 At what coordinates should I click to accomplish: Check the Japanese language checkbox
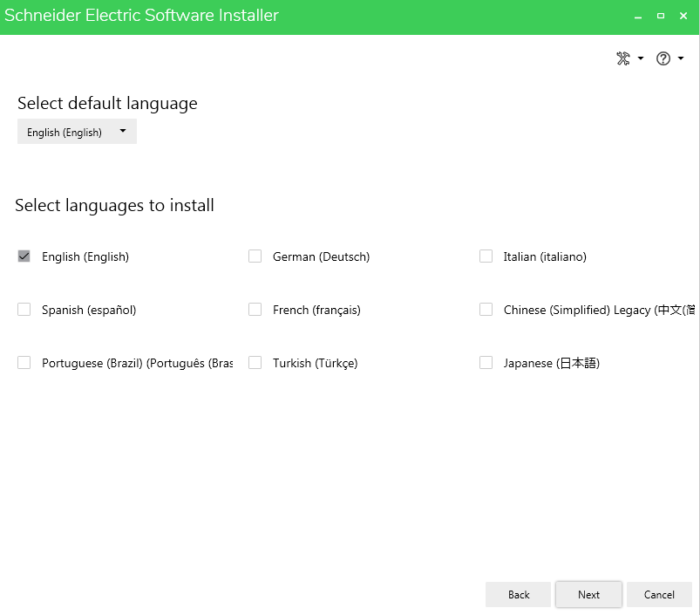pyautogui.click(x=486, y=363)
